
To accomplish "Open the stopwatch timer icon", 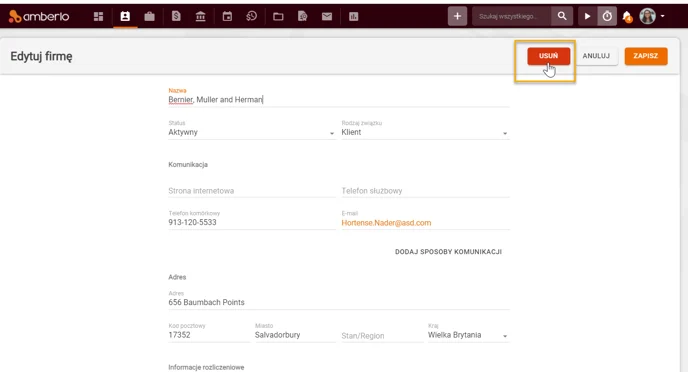I will (607, 16).
